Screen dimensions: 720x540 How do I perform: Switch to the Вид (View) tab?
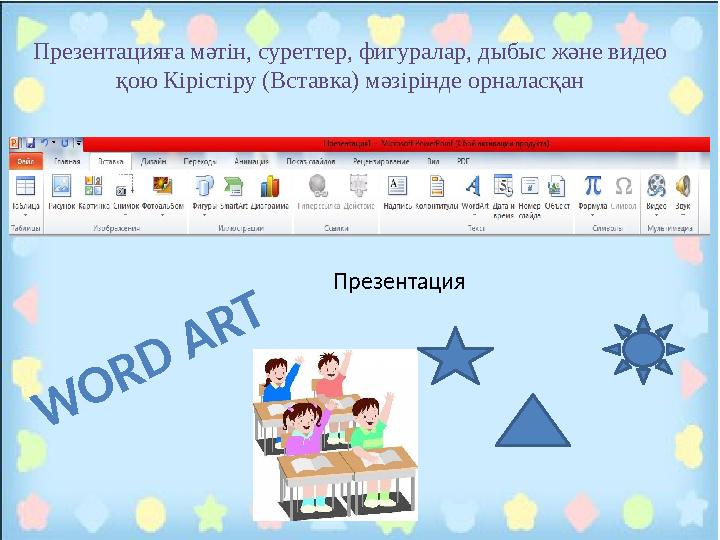433,162
